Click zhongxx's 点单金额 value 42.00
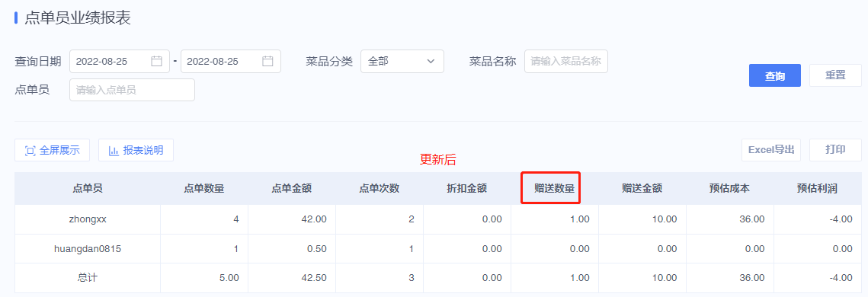Screen dimensions: 868x297 (x=313, y=219)
